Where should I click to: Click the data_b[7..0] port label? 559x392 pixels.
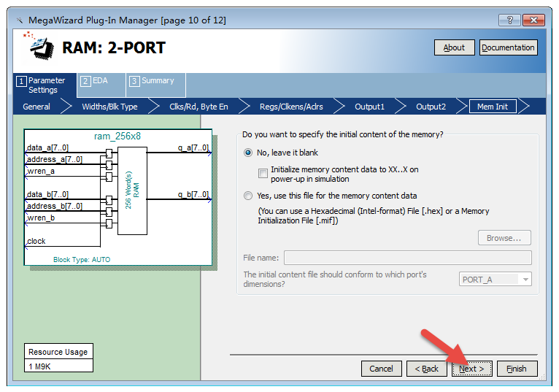[47, 194]
